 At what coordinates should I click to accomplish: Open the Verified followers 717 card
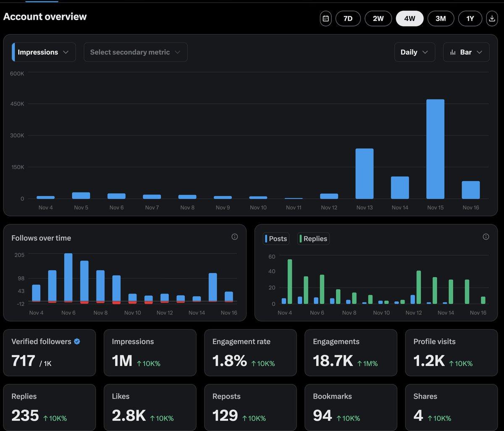click(50, 352)
